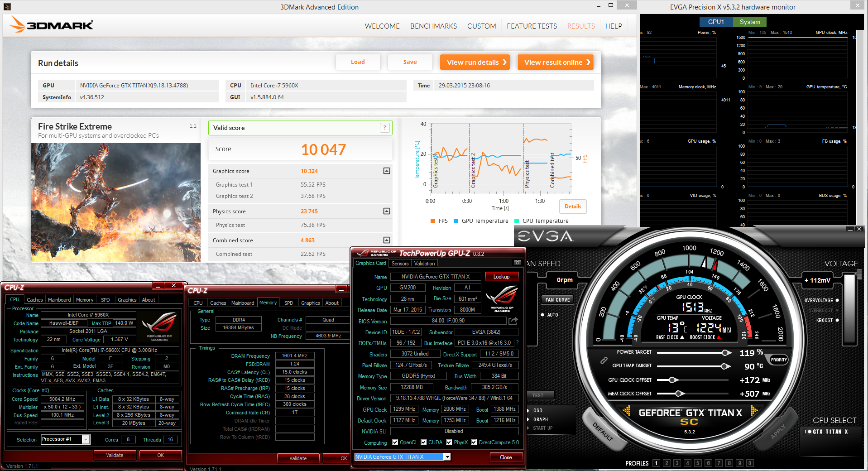Select profile 1 in Precision X

(x=656, y=463)
